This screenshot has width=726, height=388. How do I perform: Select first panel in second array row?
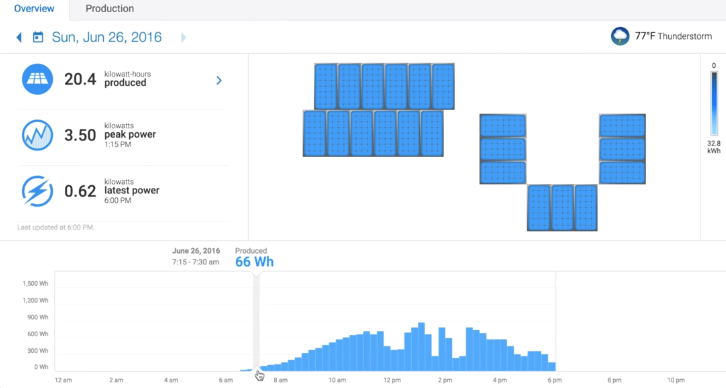point(314,133)
